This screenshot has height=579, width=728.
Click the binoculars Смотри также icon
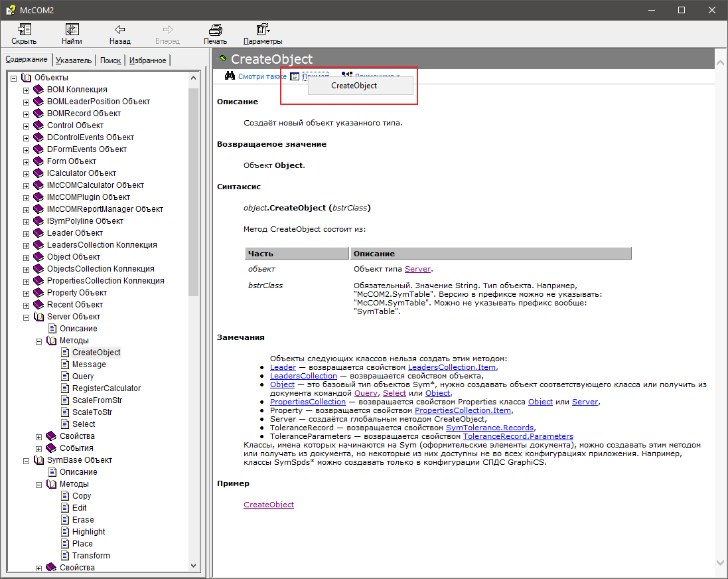pos(230,76)
